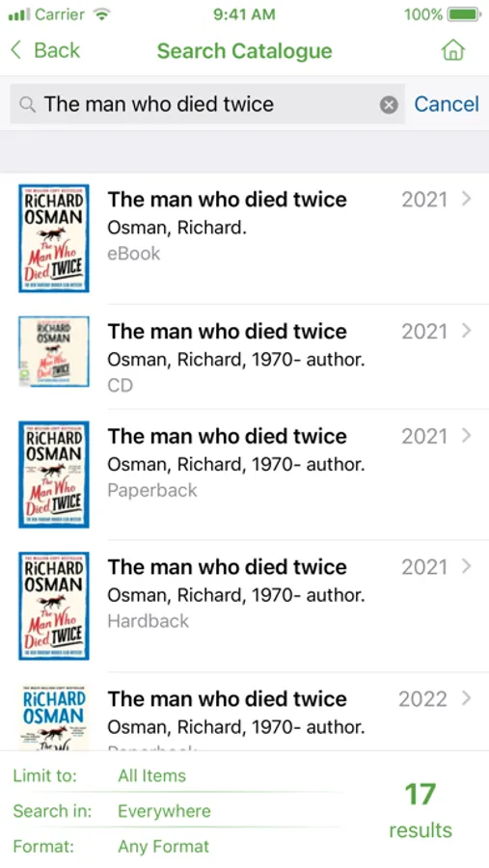Open the eBook result cover thumbnail

[54, 238]
